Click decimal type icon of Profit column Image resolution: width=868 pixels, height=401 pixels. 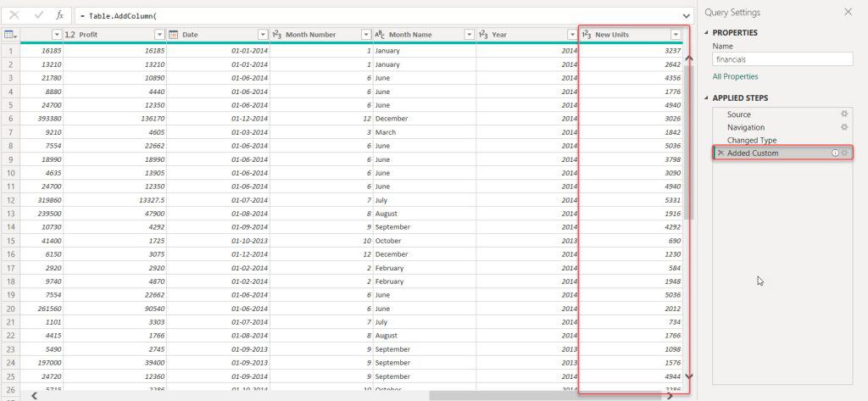click(x=70, y=35)
